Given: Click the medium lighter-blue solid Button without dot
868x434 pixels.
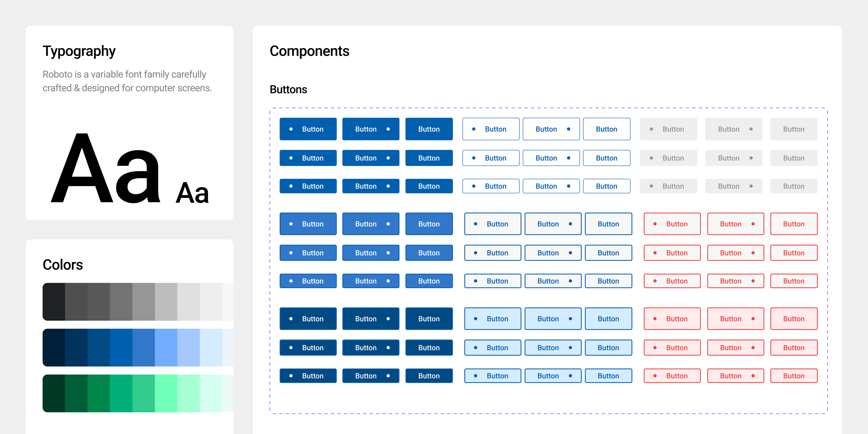Looking at the screenshot, I should tap(429, 253).
